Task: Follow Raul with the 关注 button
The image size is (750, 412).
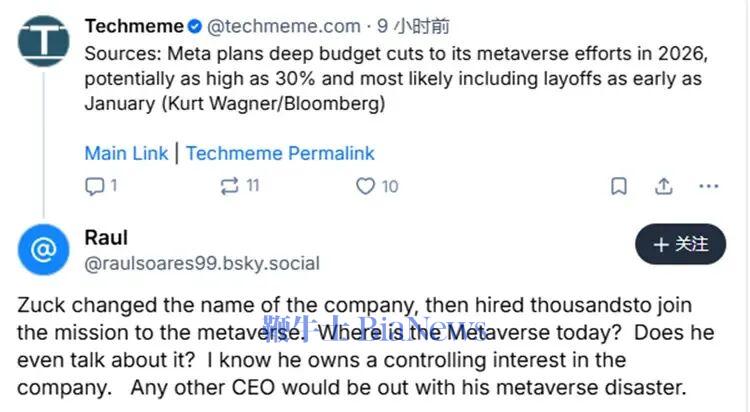Action: click(x=681, y=244)
